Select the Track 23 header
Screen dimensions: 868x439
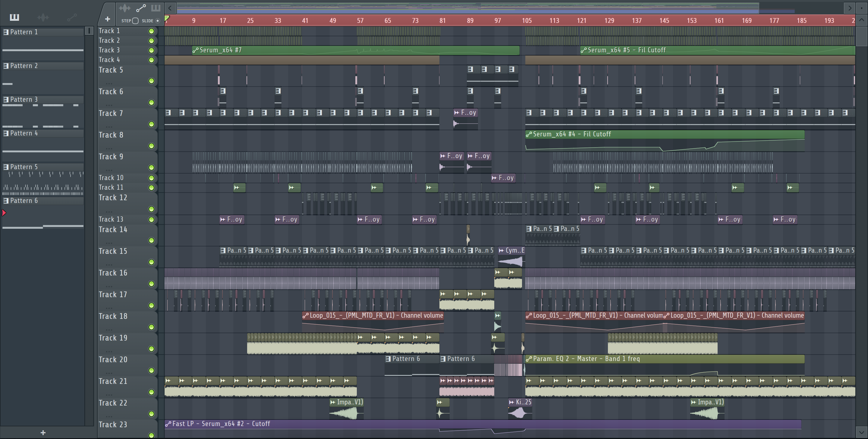point(128,429)
